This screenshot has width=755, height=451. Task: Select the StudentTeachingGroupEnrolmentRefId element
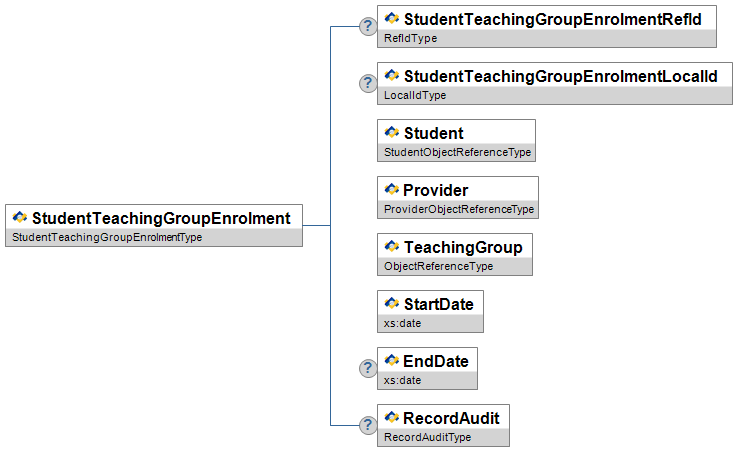pos(553,19)
